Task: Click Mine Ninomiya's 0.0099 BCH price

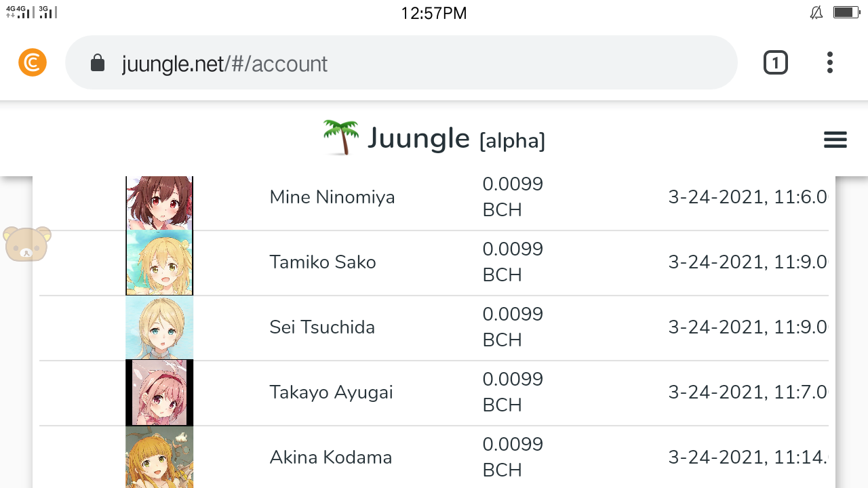Action: coord(513,197)
